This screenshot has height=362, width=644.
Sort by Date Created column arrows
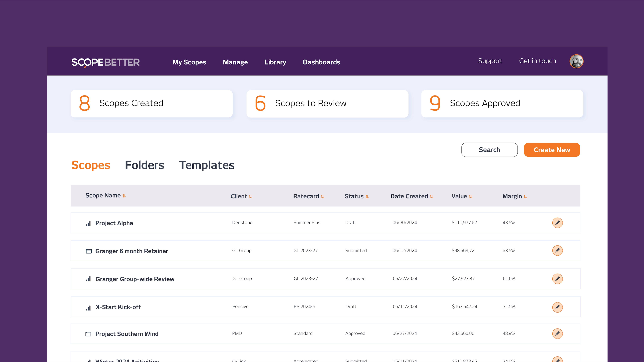point(431,197)
